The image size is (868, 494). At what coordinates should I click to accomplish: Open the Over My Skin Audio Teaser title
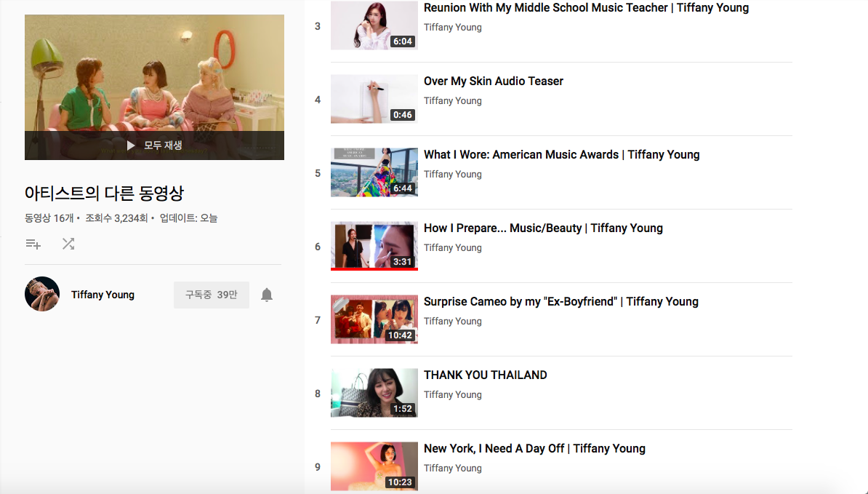pyautogui.click(x=493, y=81)
